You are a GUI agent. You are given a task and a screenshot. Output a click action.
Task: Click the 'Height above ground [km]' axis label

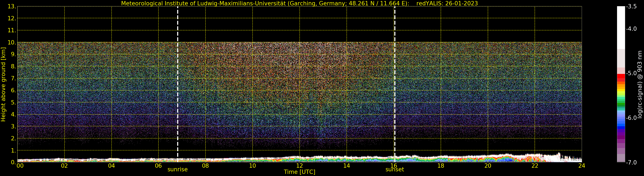[3, 84]
